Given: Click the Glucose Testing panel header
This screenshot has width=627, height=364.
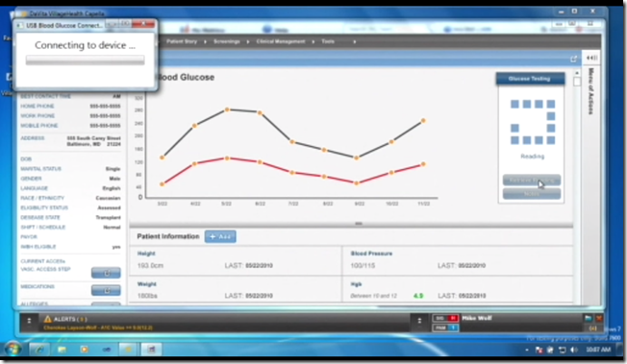Looking at the screenshot, I should 530,79.
